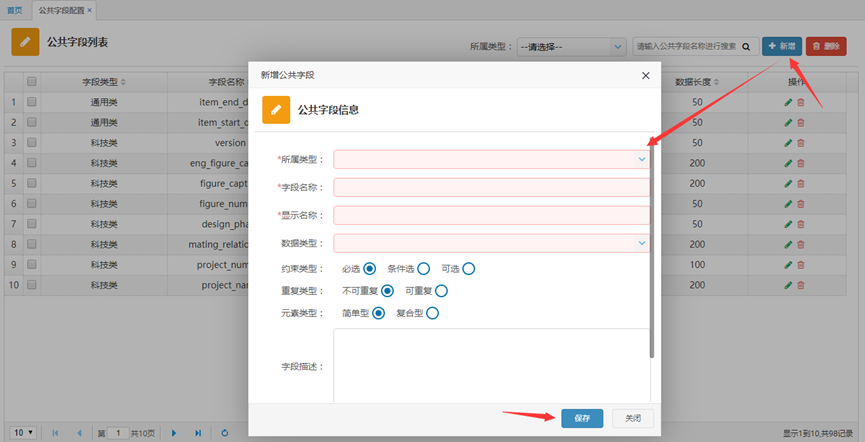865x442 pixels.
Task: Jump to the last page
Action: click(198, 433)
